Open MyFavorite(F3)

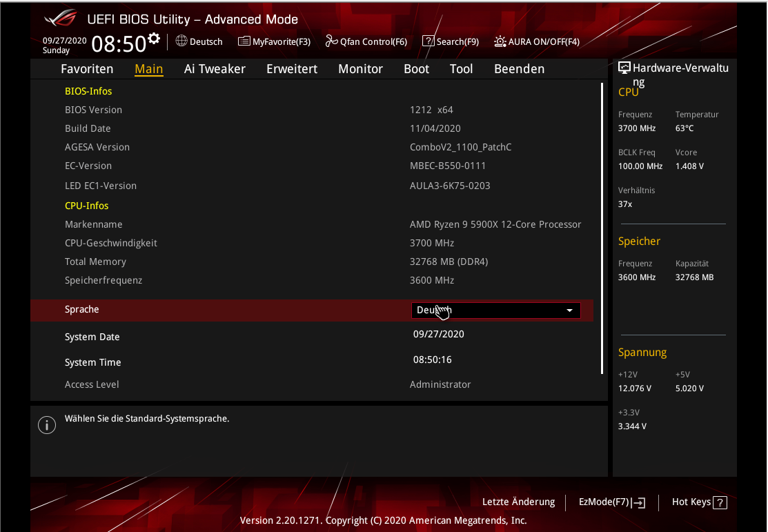[275, 41]
